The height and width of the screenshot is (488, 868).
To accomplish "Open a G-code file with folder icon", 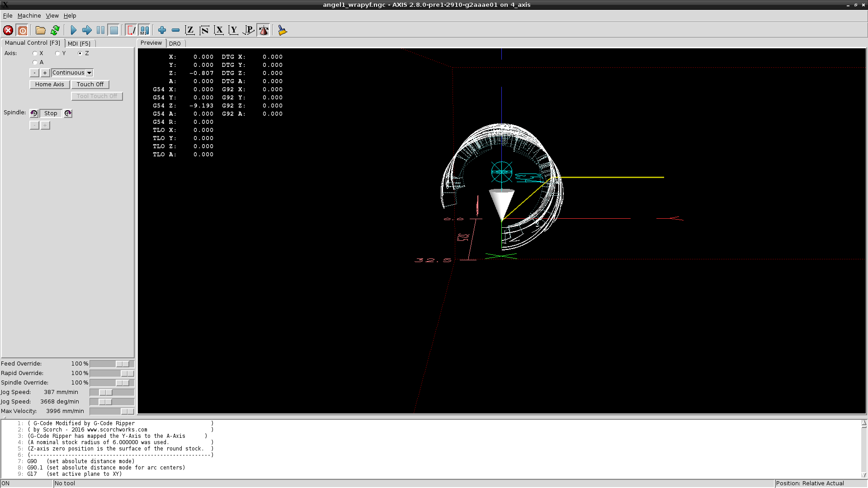I will tap(41, 30).
